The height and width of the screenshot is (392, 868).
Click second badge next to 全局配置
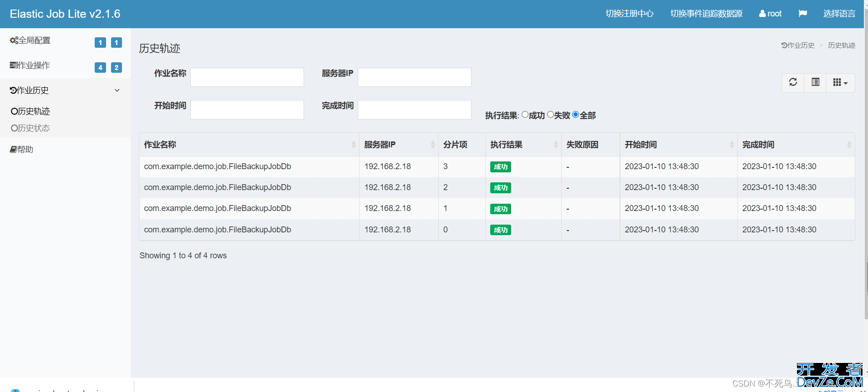tap(117, 42)
